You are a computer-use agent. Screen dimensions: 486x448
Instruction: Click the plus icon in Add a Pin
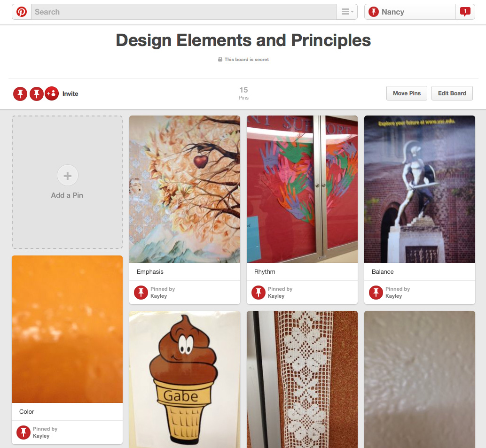pyautogui.click(x=68, y=176)
